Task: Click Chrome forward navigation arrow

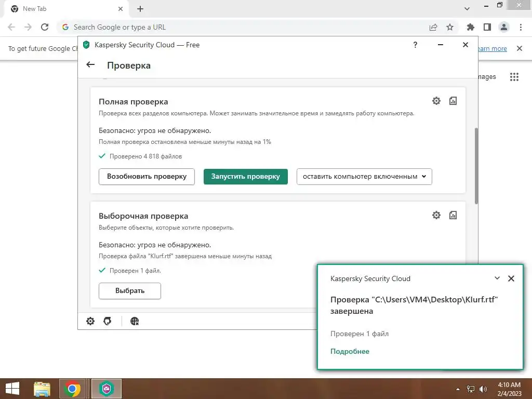Action: (x=28, y=27)
